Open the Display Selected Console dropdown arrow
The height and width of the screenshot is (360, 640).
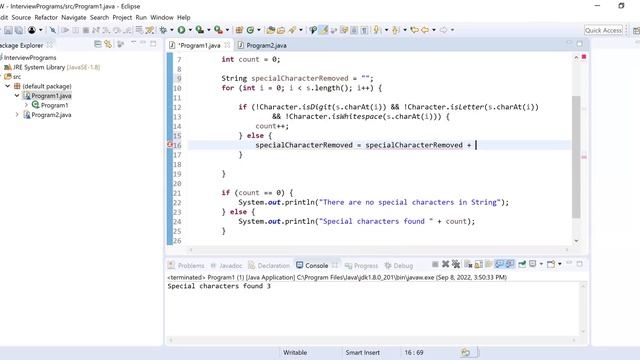(x=541, y=264)
